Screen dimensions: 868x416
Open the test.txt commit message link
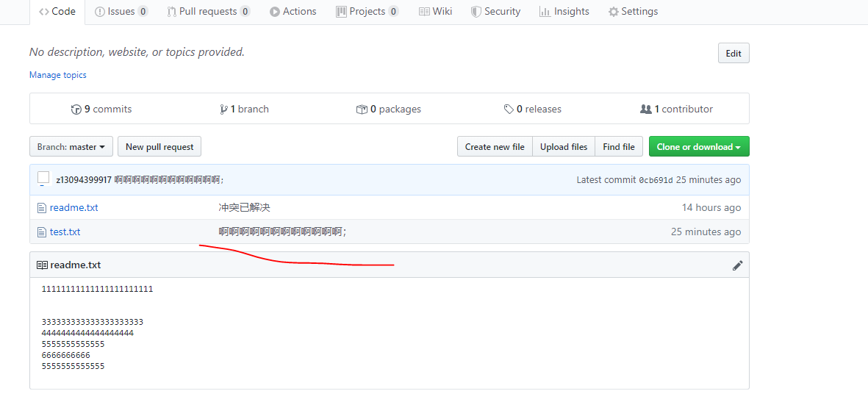[x=282, y=232]
